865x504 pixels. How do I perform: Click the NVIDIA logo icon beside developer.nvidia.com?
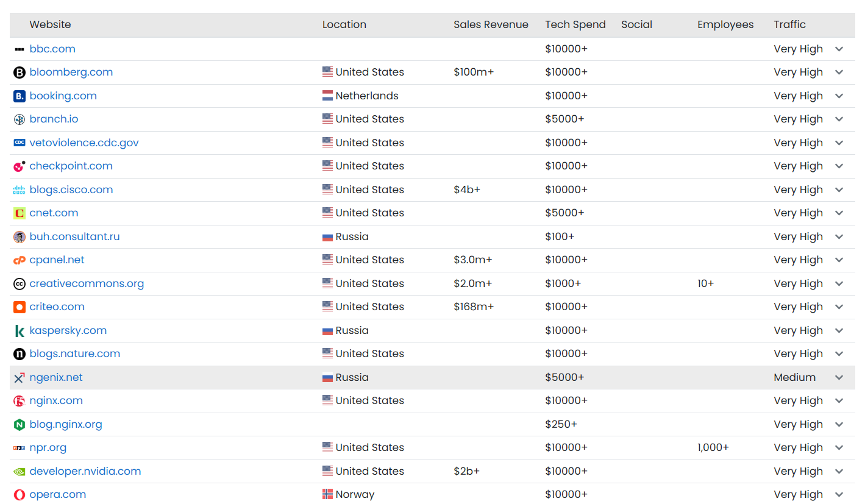(x=20, y=471)
